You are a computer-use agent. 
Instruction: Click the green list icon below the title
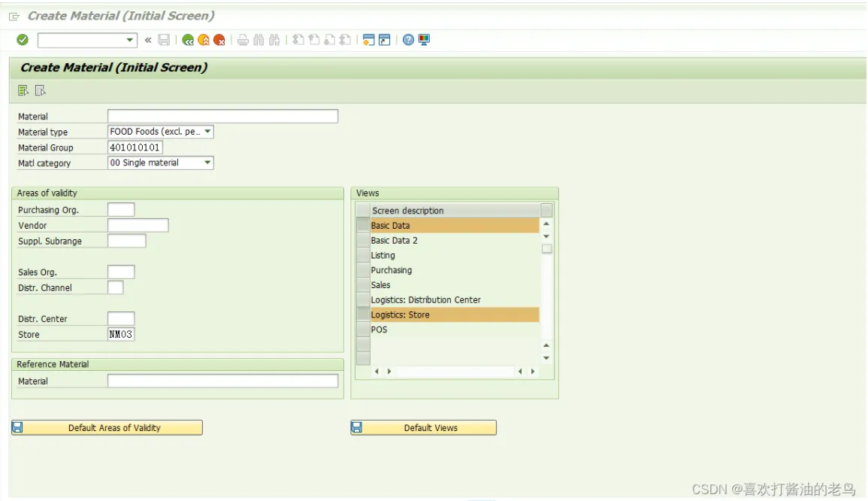coord(23,90)
